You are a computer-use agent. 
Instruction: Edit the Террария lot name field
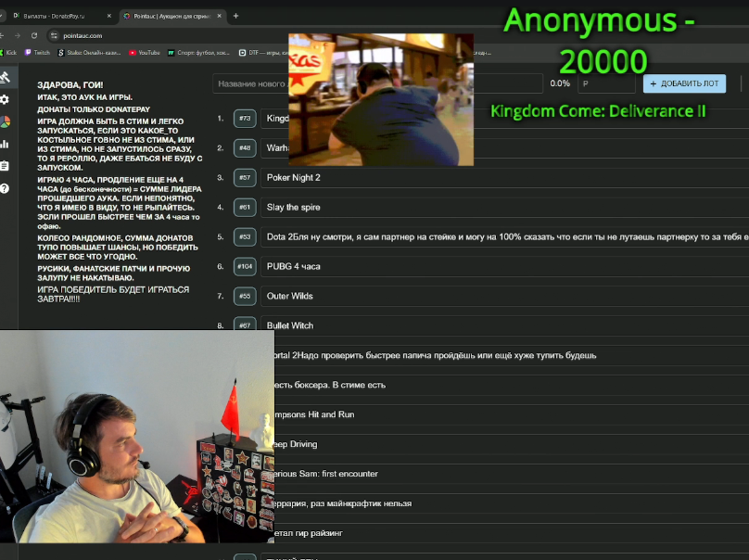coord(512,503)
